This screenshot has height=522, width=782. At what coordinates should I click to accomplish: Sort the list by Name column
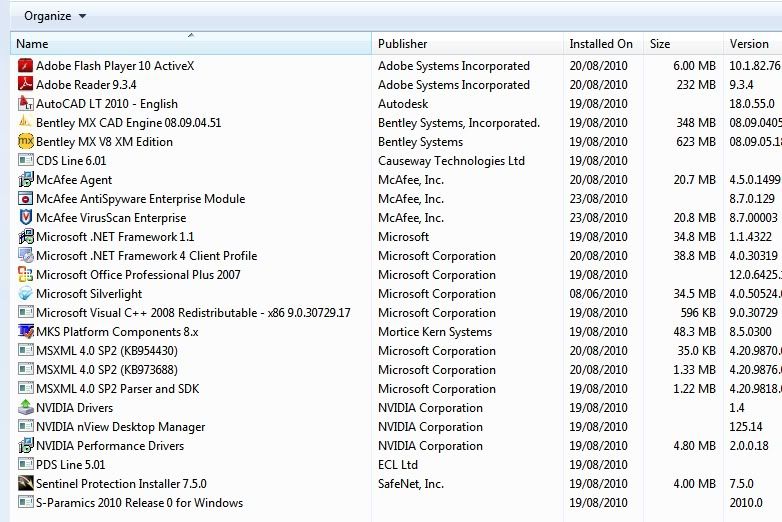[x=191, y=44]
